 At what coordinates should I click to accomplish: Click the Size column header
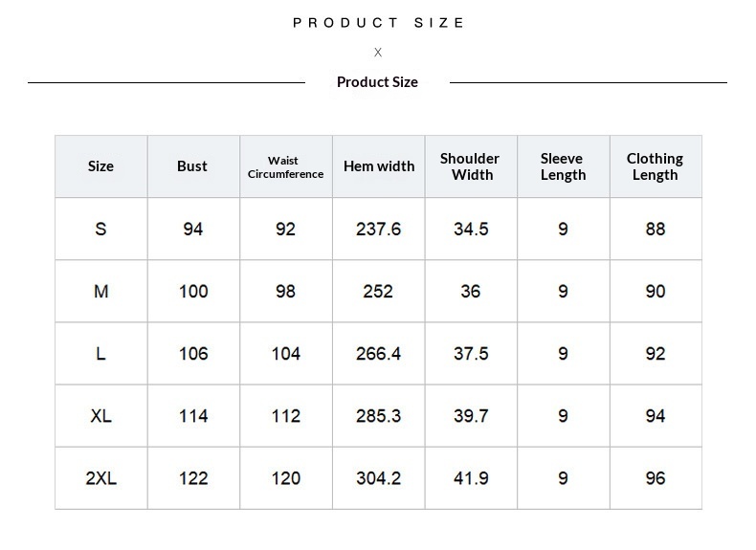100,166
